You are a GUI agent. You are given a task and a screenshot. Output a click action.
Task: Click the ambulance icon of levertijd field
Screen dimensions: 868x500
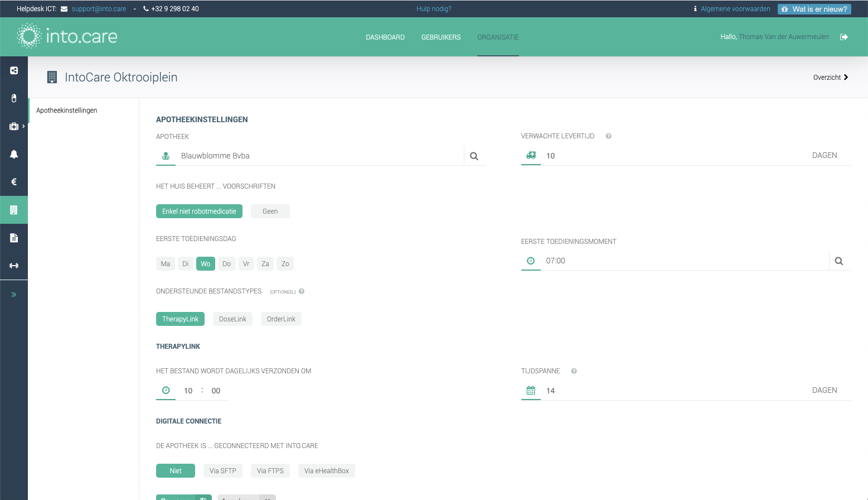click(531, 155)
